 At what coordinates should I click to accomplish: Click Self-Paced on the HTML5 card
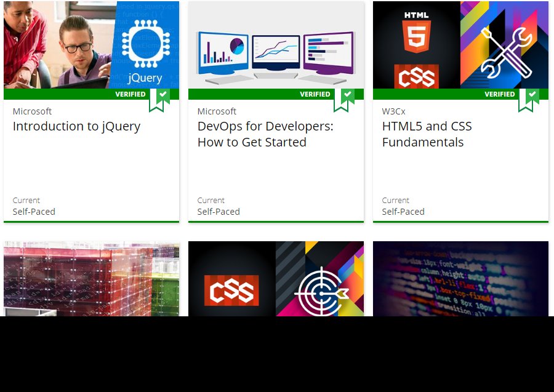pos(403,212)
